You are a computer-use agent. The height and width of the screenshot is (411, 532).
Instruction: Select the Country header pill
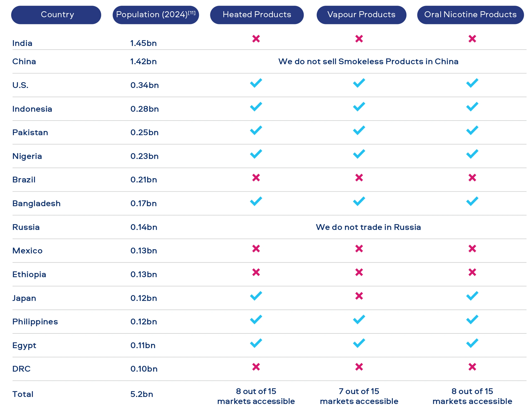tap(56, 15)
